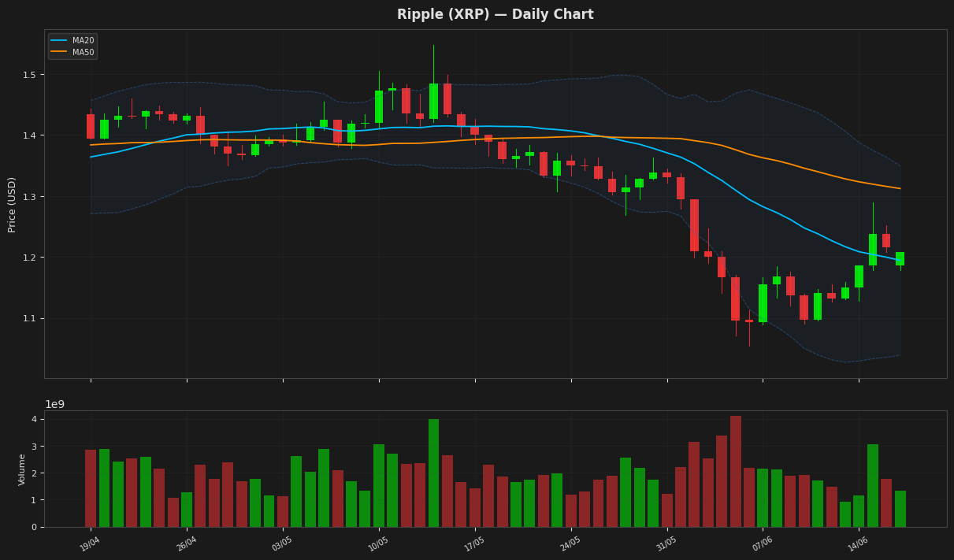Click the volume tick label 4
This screenshot has height=560, width=954.
[x=35, y=419]
